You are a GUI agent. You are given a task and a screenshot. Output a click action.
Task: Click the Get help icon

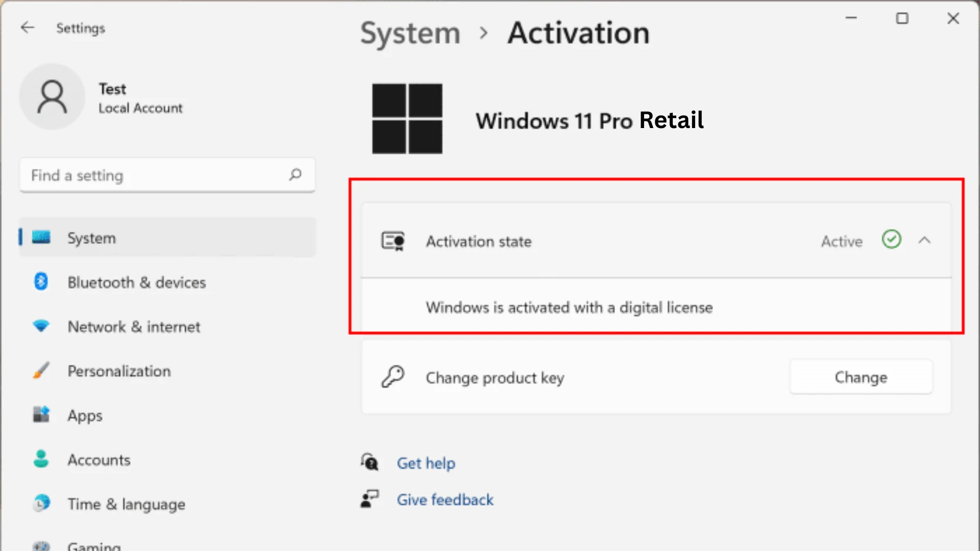pos(369,462)
